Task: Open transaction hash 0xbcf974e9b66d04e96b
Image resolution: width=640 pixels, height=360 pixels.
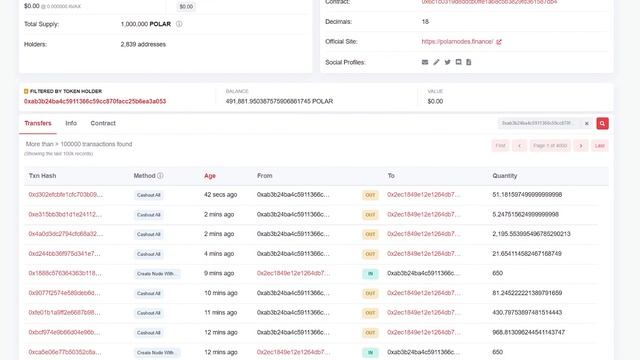Action: 64,332
